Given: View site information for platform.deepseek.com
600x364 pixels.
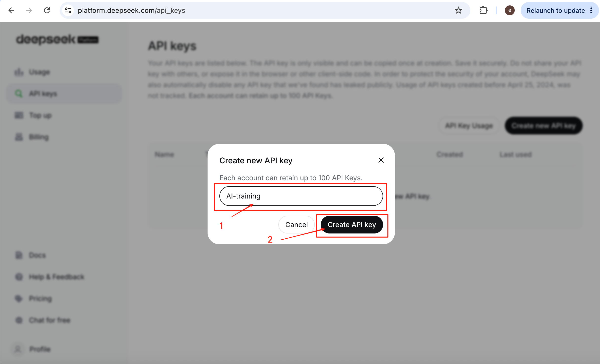Looking at the screenshot, I should coord(68,10).
